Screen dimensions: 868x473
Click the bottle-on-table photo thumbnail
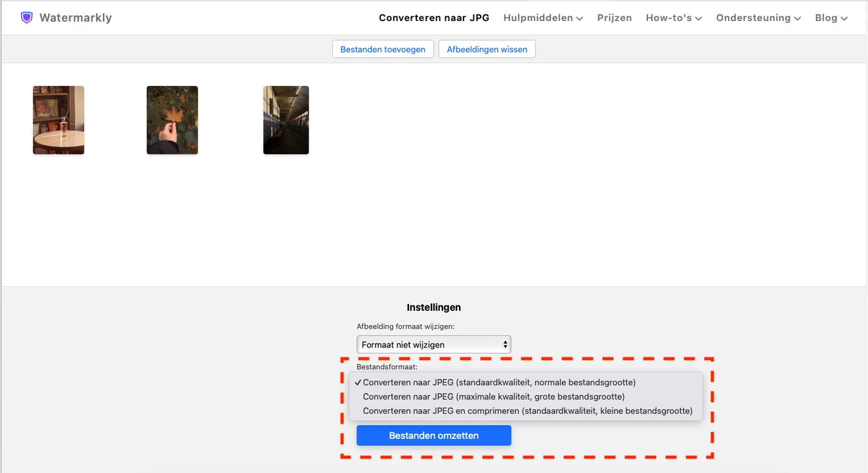pyautogui.click(x=58, y=120)
